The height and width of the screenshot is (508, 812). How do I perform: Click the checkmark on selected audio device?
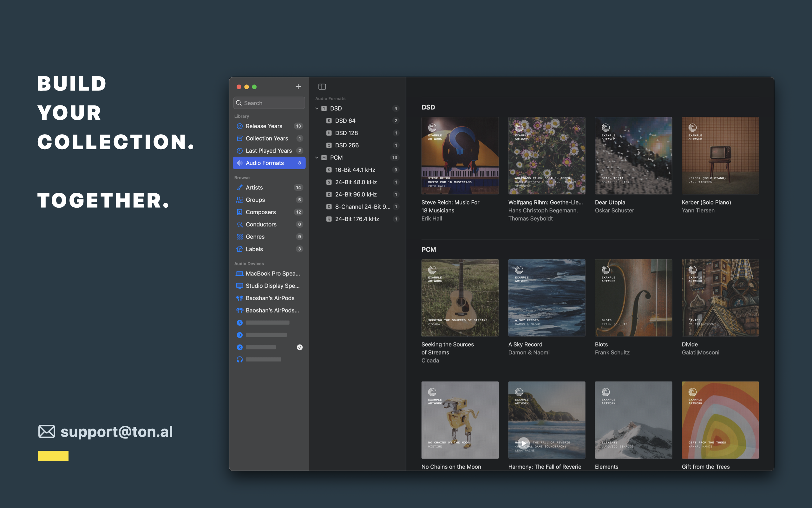[x=300, y=347]
